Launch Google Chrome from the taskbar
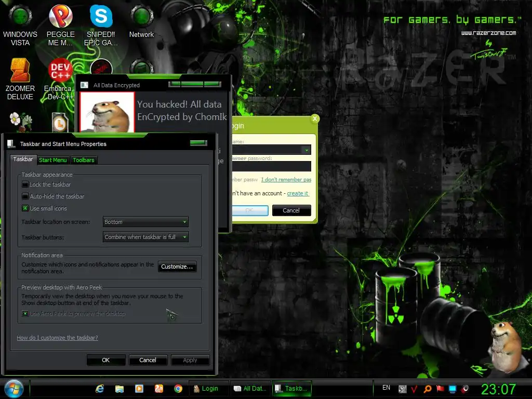This screenshot has width=532, height=399. [178, 389]
